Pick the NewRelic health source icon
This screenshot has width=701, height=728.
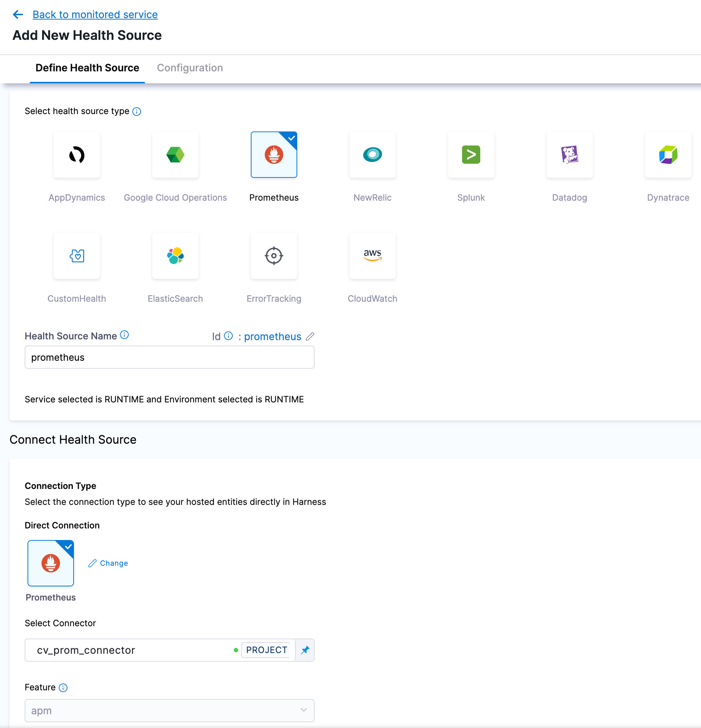tap(372, 155)
